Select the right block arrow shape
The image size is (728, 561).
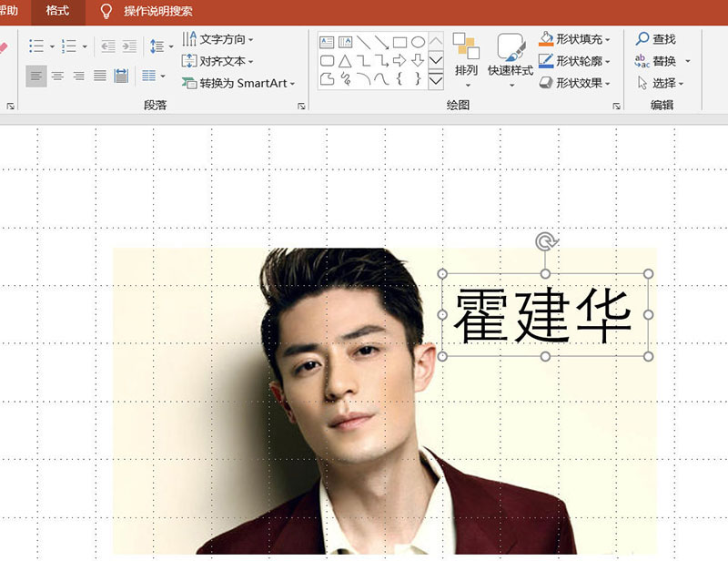pos(399,60)
